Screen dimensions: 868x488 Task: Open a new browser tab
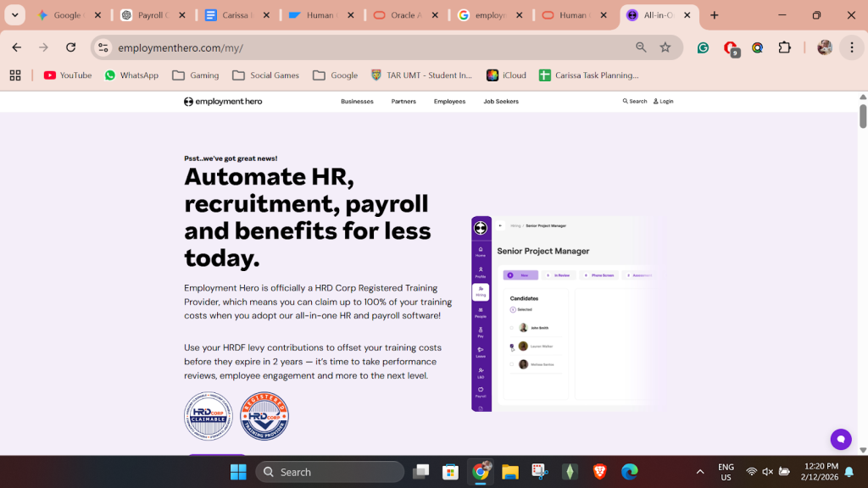[x=714, y=15]
